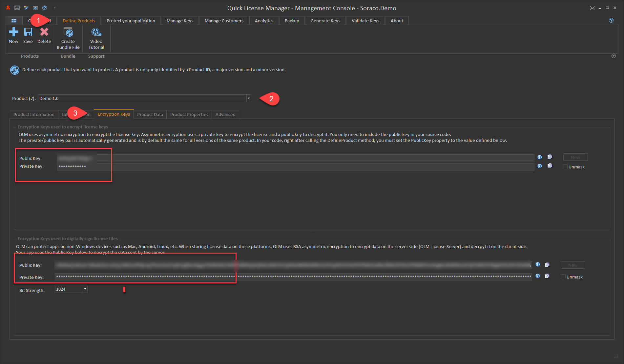624x364 pixels.
Task: Click the signing Public Key field
Action: [293, 265]
